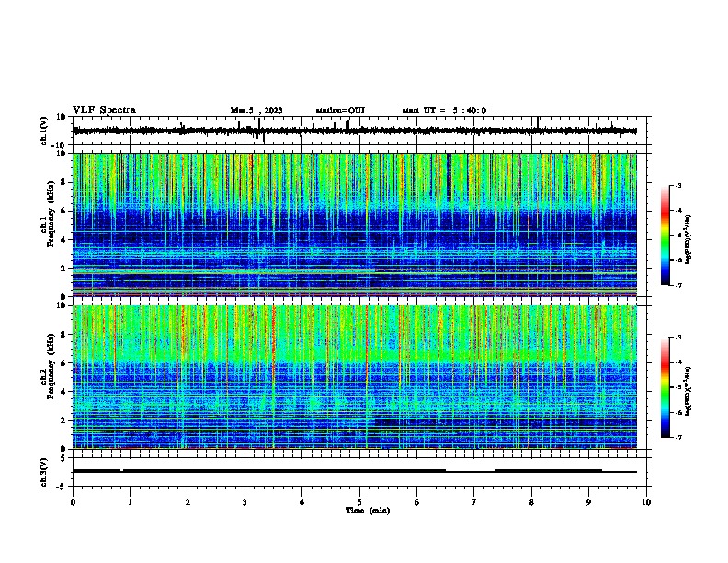Click the "0" tick on the time axis
This screenshot has height=563, width=728.
(73, 502)
